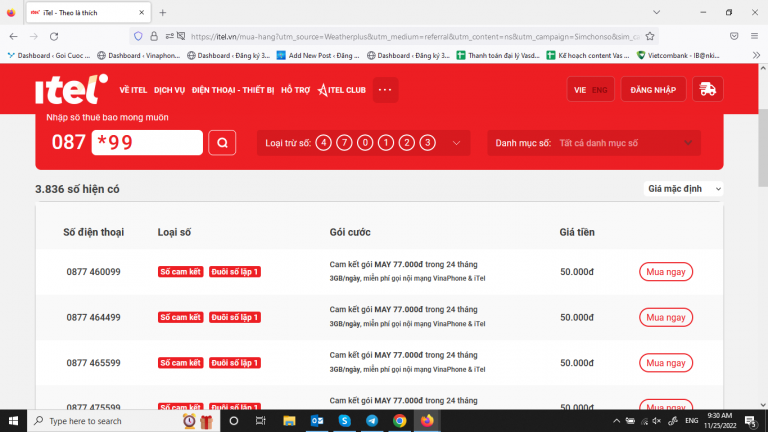Click the browser back arrow

13,36
